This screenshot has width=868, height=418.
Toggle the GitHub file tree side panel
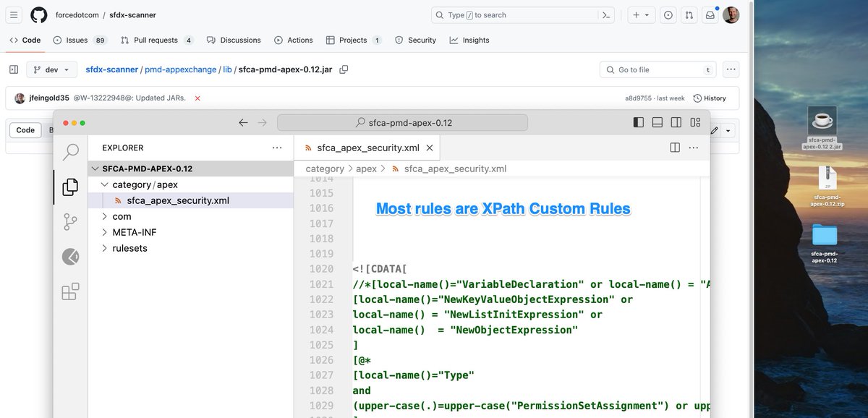tap(14, 69)
